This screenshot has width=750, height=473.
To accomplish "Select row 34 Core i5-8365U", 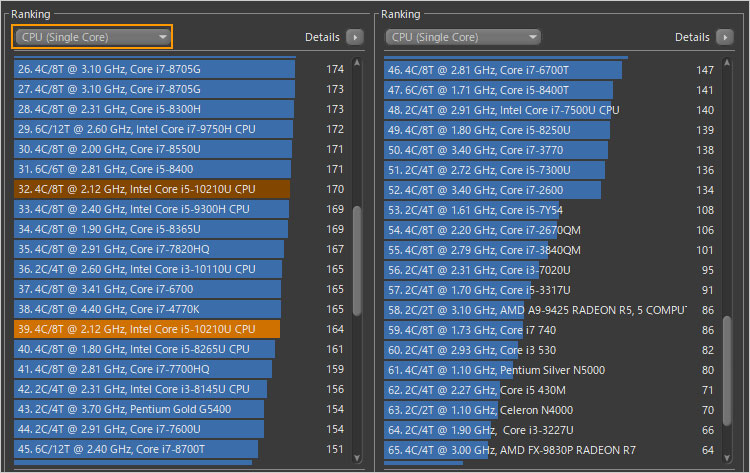I will point(179,230).
